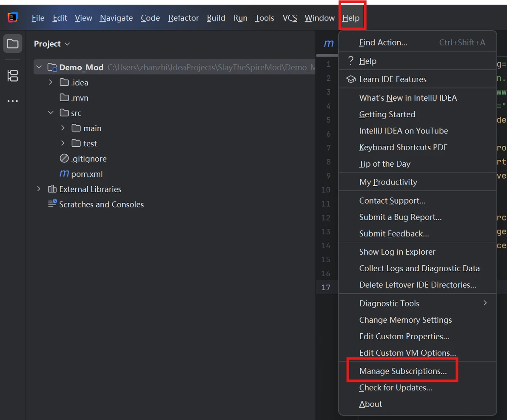Expand the .idea folder

click(x=51, y=82)
